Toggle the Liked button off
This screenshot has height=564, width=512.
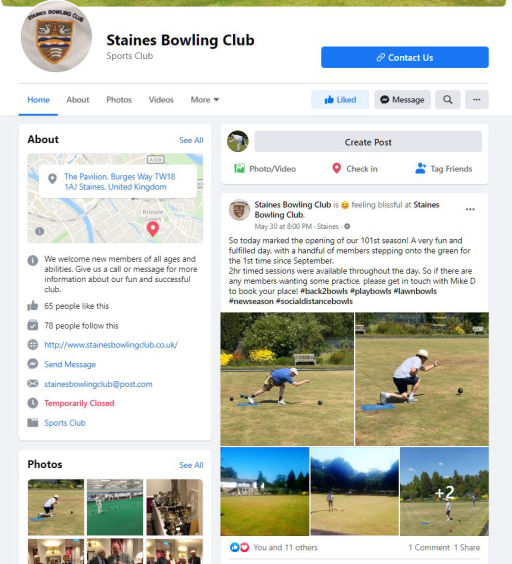point(340,100)
